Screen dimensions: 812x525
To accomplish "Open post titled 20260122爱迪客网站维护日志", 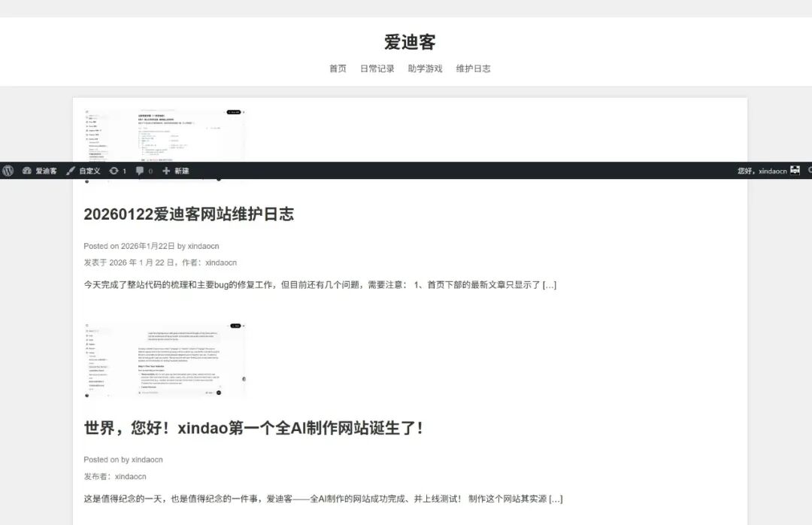I will coord(189,214).
